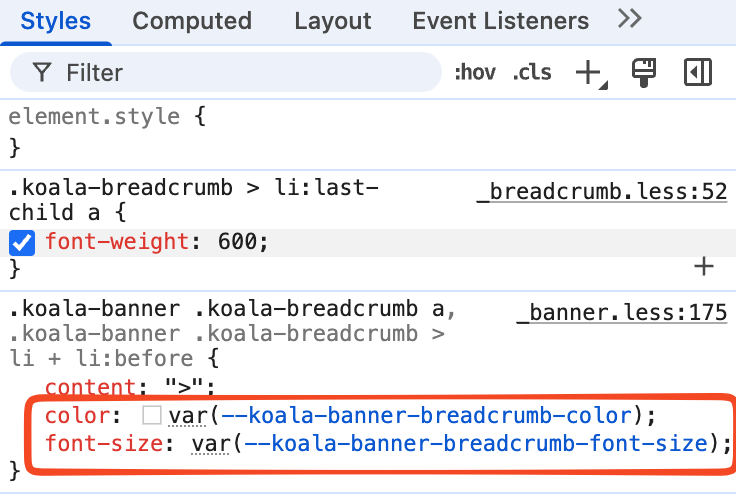Open source link _breadcrumb.less:52
The width and height of the screenshot is (736, 496).
(601, 191)
